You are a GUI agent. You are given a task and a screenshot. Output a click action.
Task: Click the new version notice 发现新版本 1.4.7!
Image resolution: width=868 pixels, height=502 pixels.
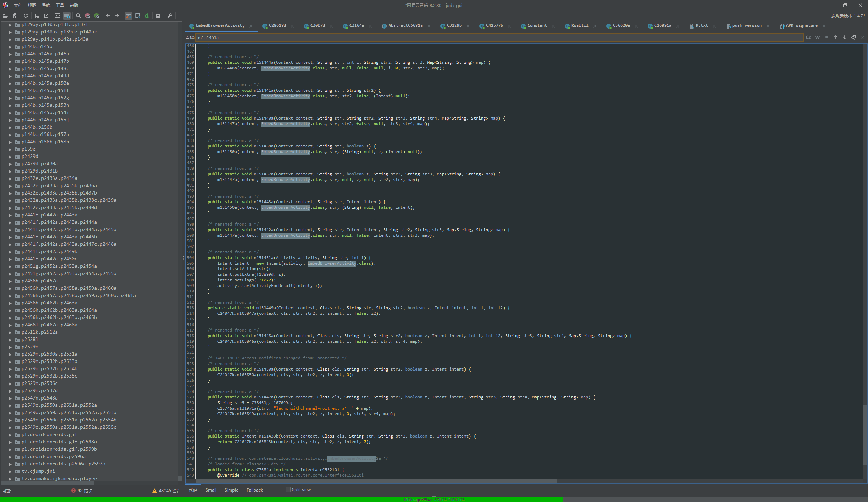(848, 16)
